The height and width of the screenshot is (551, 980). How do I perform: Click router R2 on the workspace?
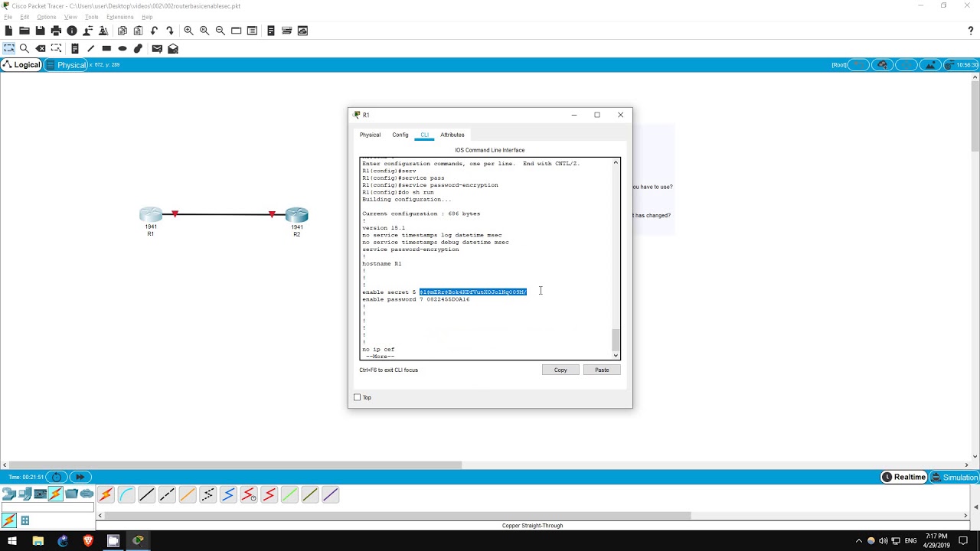point(296,215)
